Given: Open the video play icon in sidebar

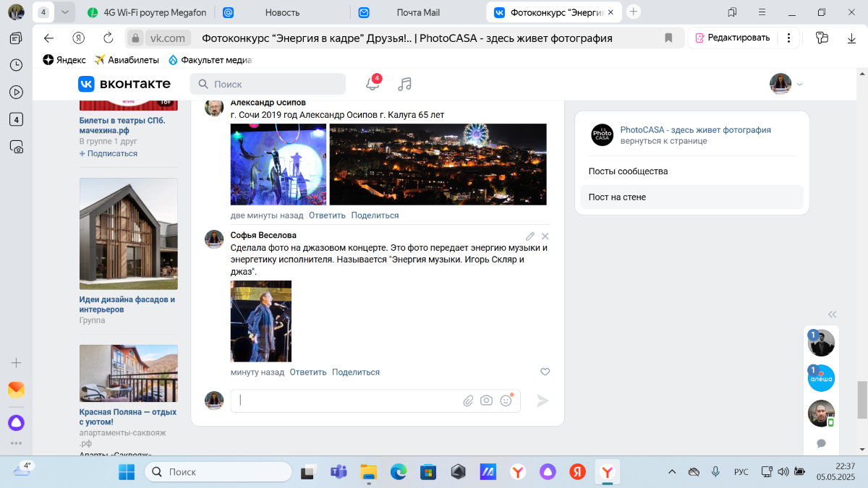Looking at the screenshot, I should coord(16,92).
